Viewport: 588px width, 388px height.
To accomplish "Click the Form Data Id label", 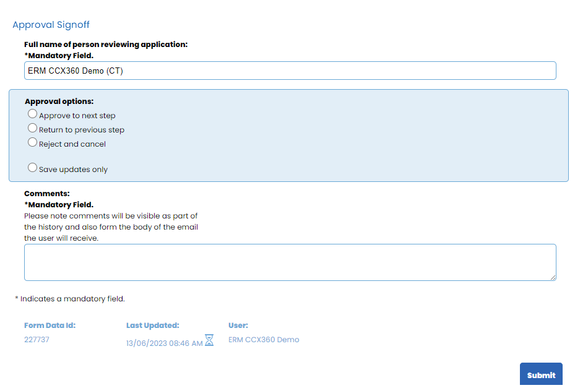I will [x=50, y=325].
